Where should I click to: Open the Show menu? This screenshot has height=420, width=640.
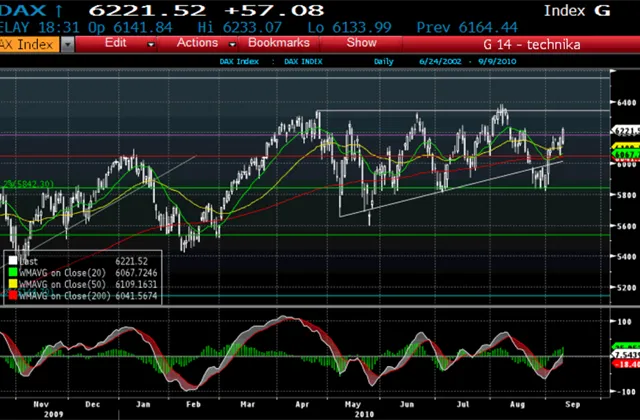361,43
